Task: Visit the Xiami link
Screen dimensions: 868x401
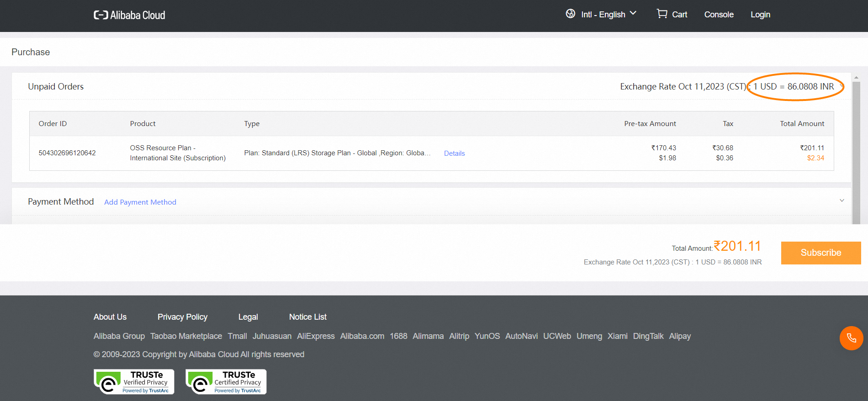Action: click(617, 336)
